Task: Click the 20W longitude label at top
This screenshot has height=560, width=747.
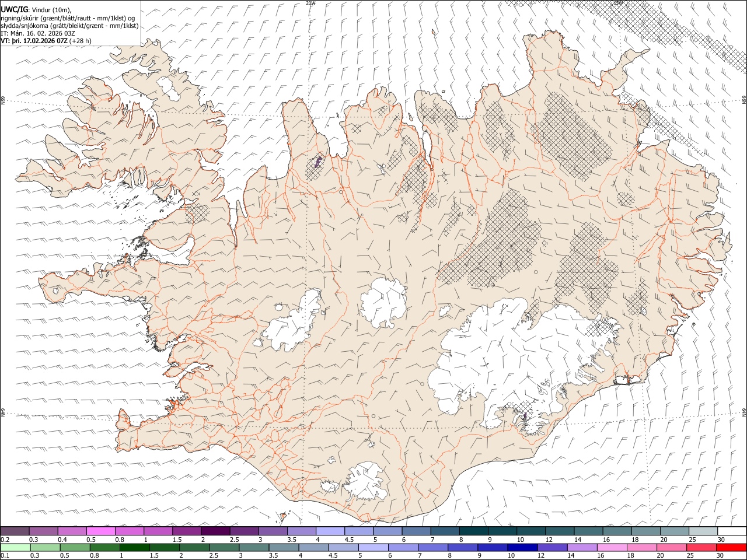Action: [x=311, y=3]
